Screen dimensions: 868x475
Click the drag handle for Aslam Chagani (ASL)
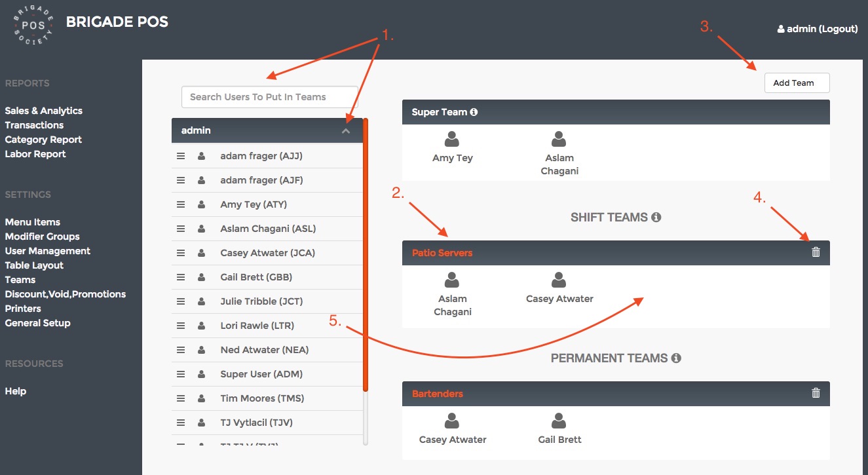(x=181, y=229)
